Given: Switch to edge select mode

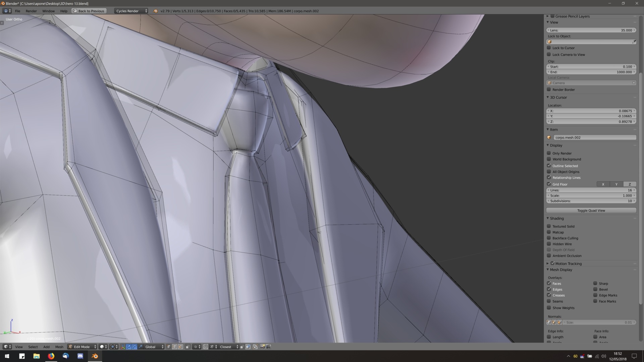Looking at the screenshot, I should pos(174,347).
